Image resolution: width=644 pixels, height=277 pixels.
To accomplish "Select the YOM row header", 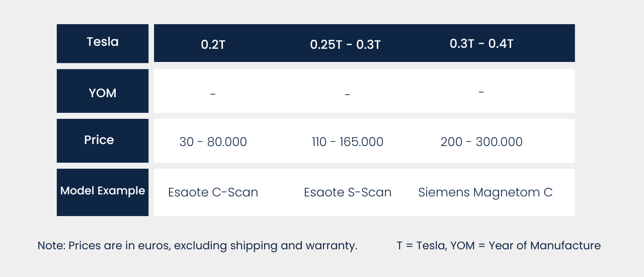I will coord(103,91).
